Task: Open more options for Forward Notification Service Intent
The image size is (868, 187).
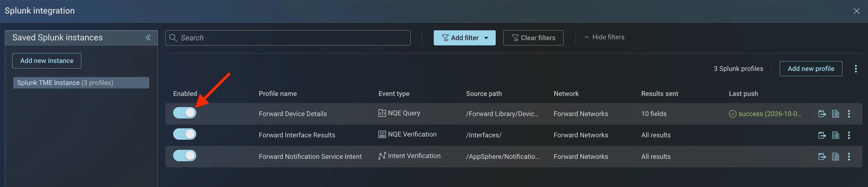Action: click(x=849, y=156)
